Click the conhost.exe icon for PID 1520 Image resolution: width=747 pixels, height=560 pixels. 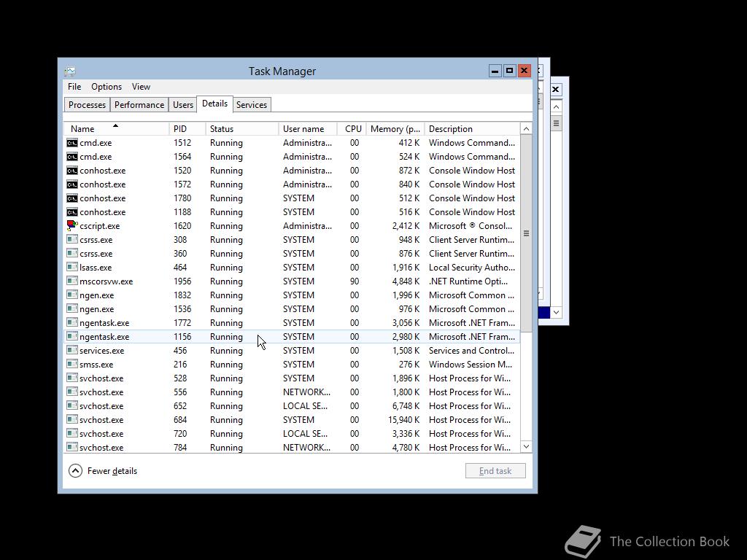(x=72, y=171)
